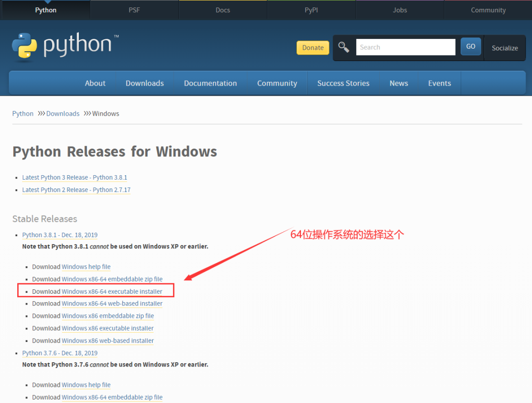Switch to the PyPI top tab
This screenshot has width=532, height=403.
pyautogui.click(x=311, y=10)
